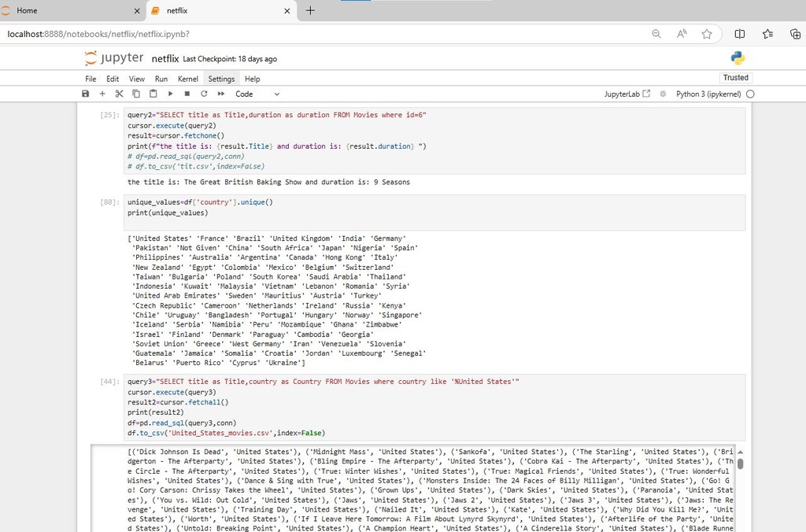
Task: Open the Help menu
Action: pos(253,79)
